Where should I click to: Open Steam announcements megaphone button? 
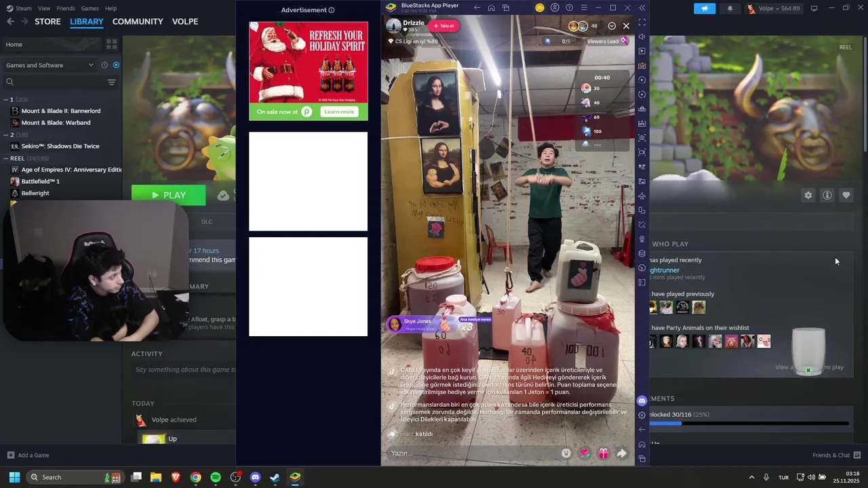coord(705,9)
